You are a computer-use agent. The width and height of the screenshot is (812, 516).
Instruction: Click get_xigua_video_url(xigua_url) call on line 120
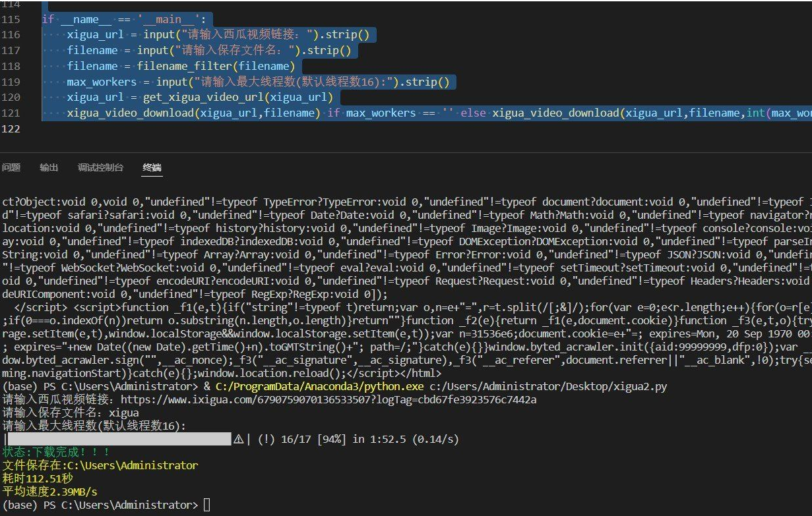237,98
